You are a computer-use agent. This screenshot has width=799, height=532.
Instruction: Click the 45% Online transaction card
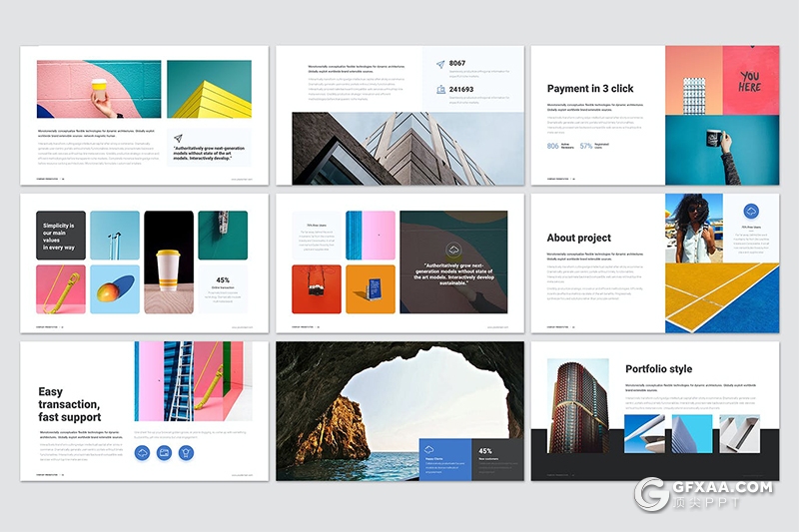[x=223, y=289]
